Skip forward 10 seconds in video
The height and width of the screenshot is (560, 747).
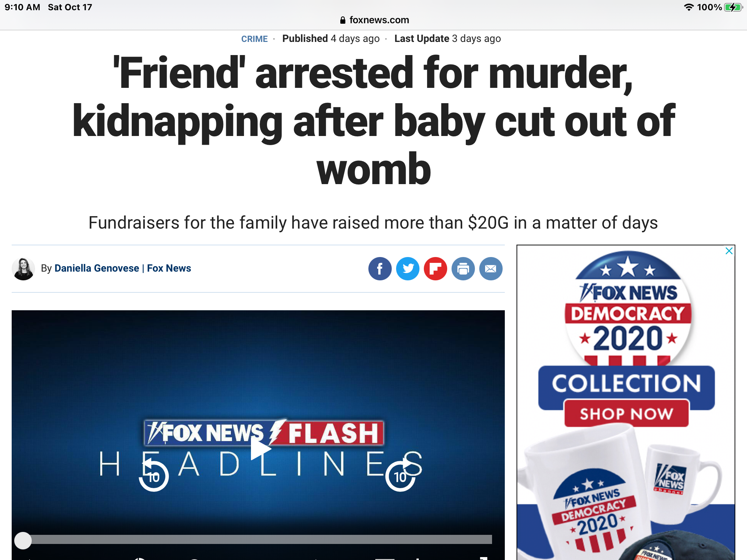(x=401, y=475)
